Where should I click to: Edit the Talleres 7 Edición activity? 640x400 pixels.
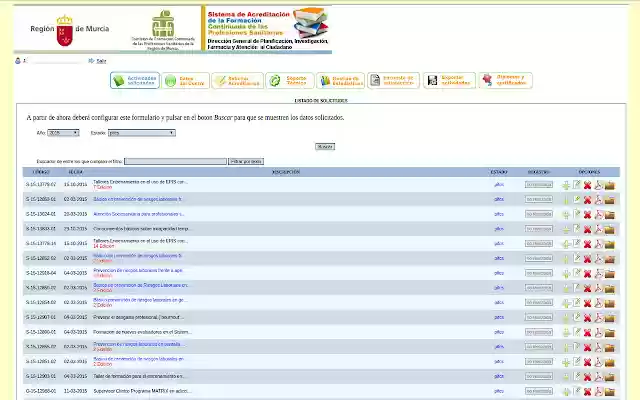click(576, 184)
